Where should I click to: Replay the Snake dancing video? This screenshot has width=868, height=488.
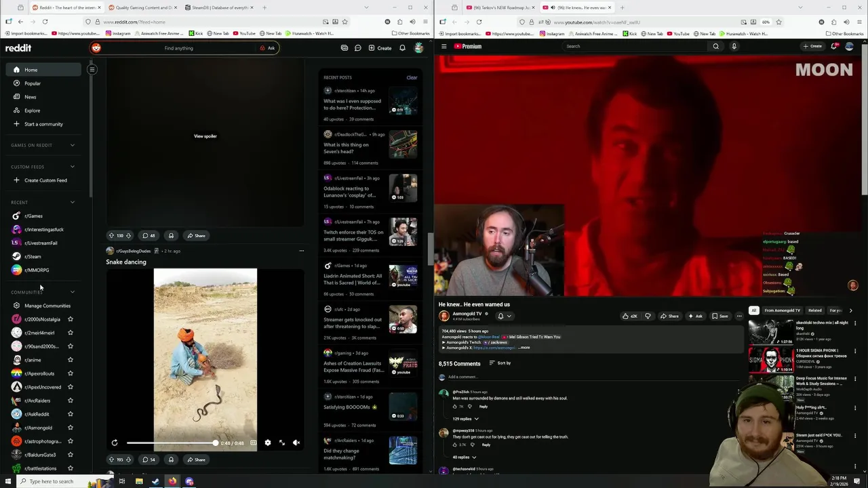[x=115, y=443]
